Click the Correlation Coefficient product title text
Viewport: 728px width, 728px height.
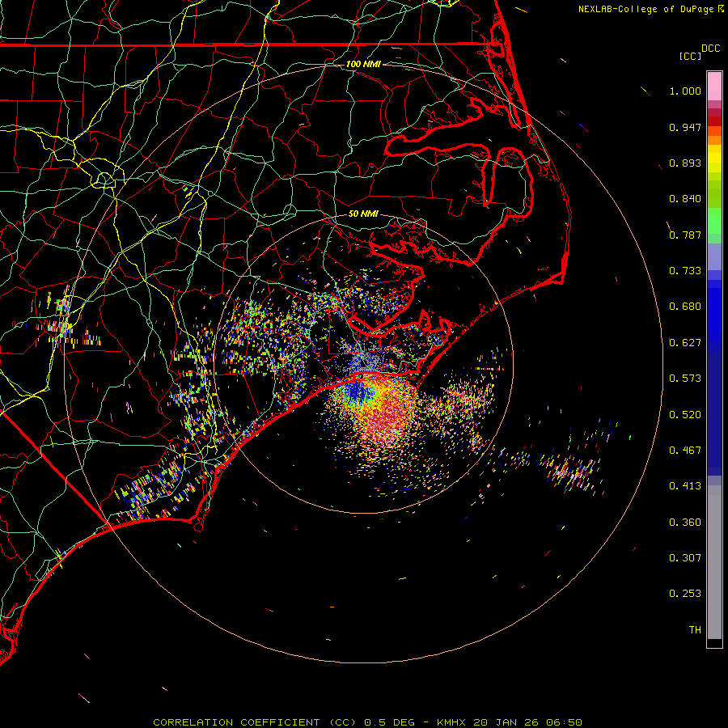(x=255, y=722)
